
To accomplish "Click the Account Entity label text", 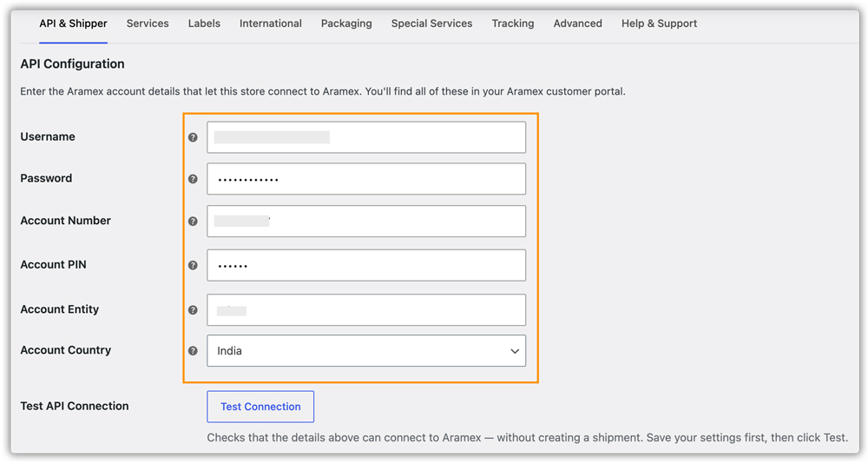I will [60, 309].
